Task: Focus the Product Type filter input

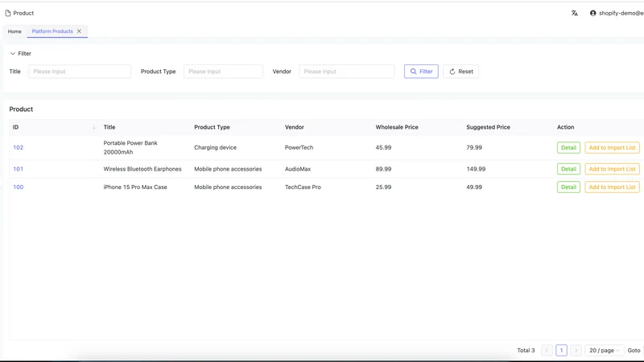Action: [223, 72]
